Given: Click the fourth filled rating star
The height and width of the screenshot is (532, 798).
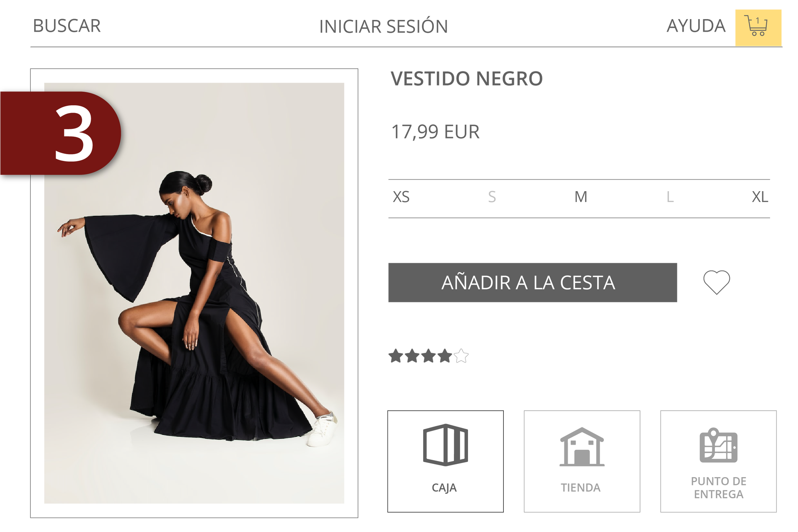Looking at the screenshot, I should 445,356.
